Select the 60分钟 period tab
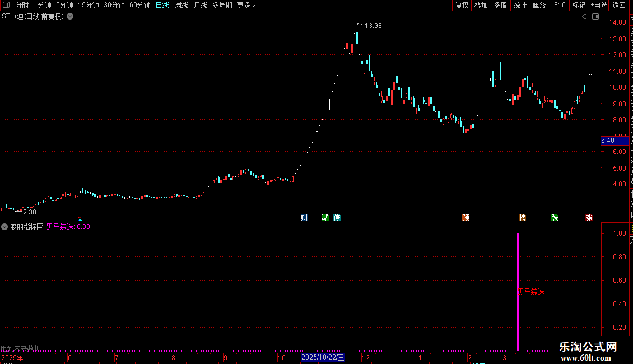The image size is (633, 364). click(140, 5)
